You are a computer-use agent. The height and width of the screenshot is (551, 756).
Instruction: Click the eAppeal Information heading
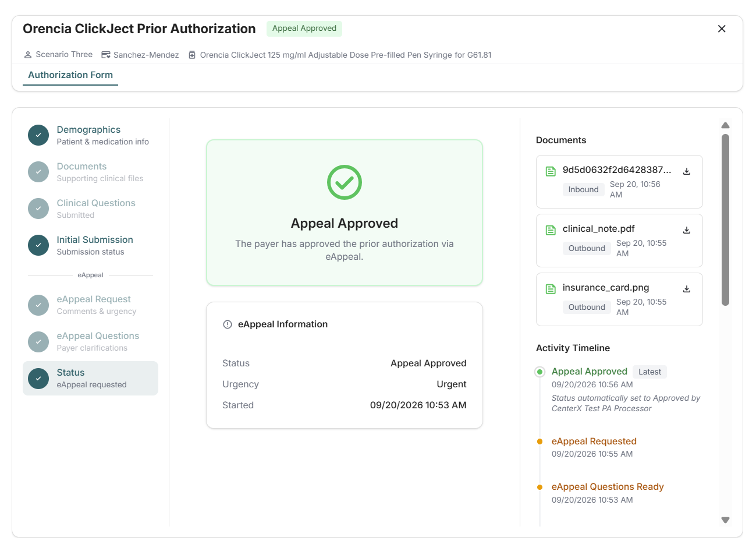(283, 324)
